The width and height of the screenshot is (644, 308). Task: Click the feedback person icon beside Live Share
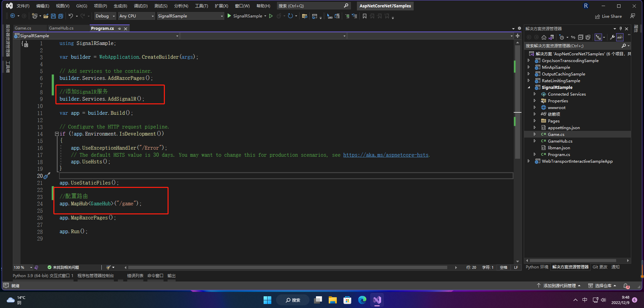click(633, 16)
